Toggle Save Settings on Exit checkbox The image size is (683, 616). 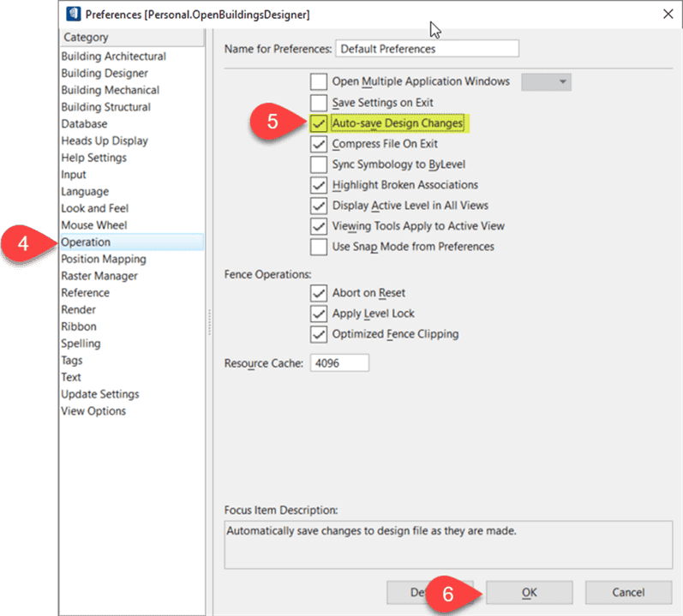tap(319, 103)
